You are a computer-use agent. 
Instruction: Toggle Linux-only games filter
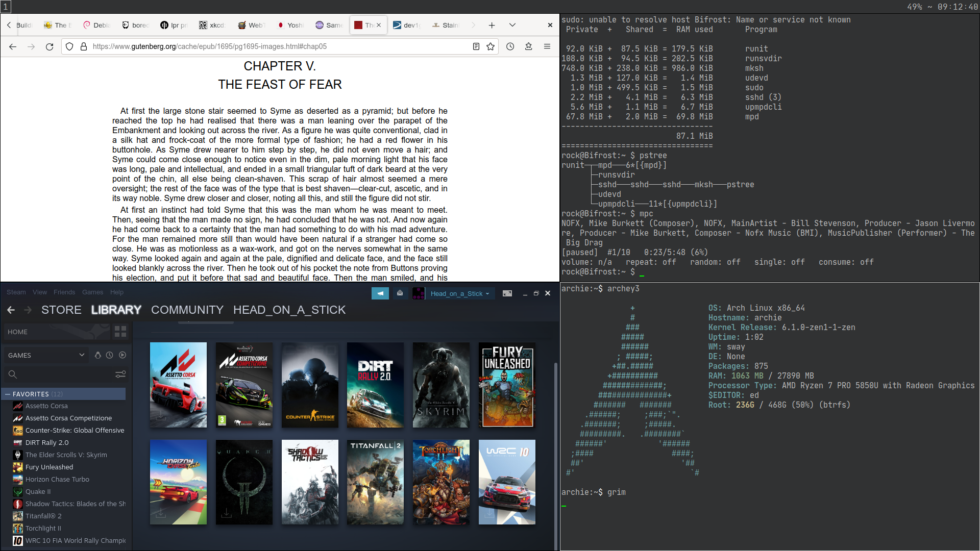98,356
